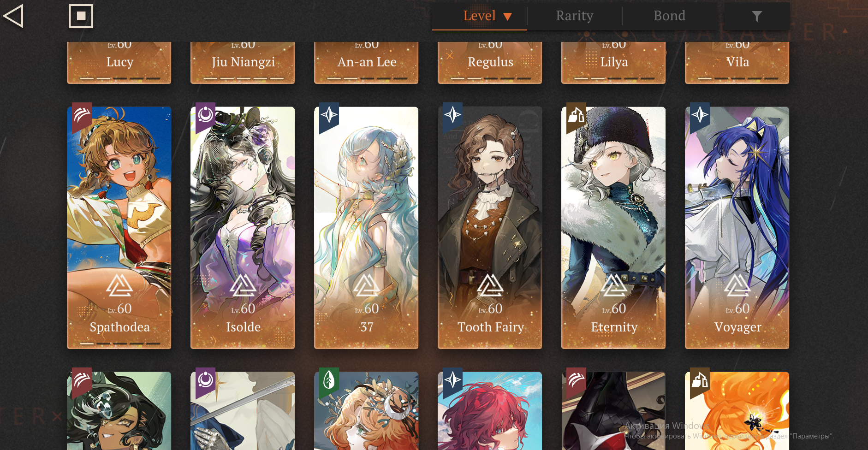Click the back arrow icon
Image resolution: width=868 pixels, height=450 pixels.
pos(13,16)
